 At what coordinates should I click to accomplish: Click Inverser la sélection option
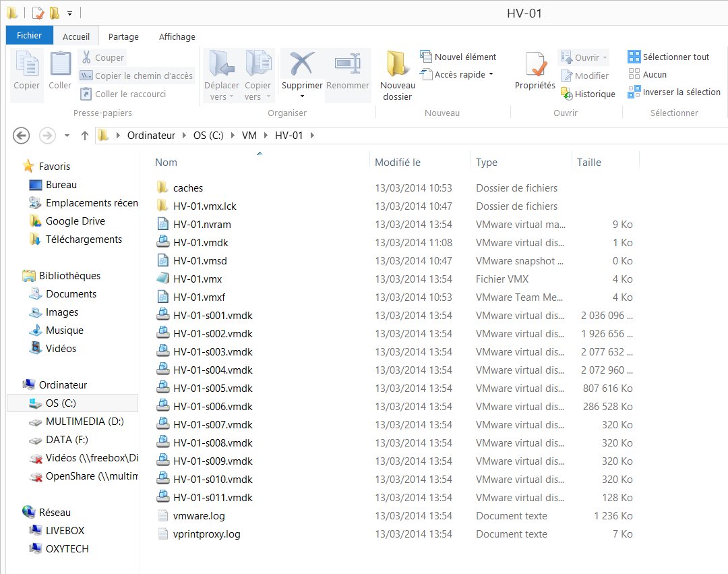pyautogui.click(x=674, y=92)
